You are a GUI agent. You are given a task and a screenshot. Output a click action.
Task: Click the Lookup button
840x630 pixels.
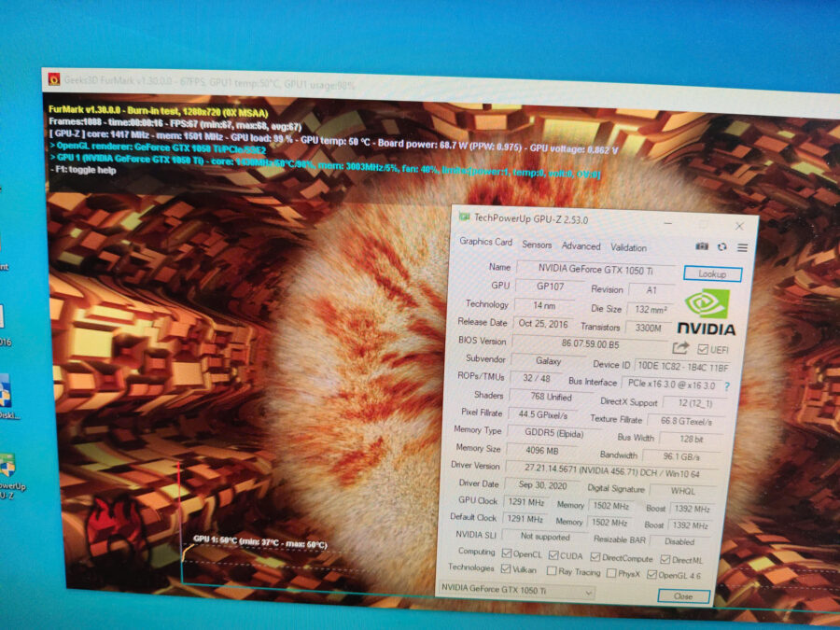coord(712,273)
